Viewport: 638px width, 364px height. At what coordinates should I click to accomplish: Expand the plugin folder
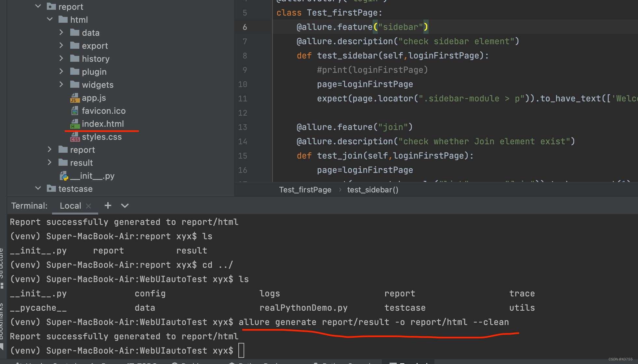[61, 71]
